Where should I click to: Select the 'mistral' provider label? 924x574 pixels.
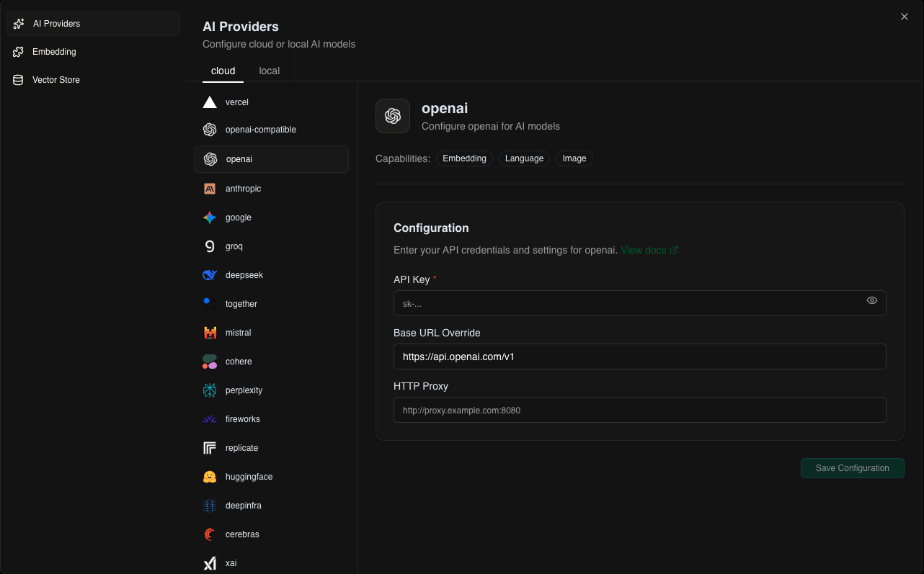[239, 333]
